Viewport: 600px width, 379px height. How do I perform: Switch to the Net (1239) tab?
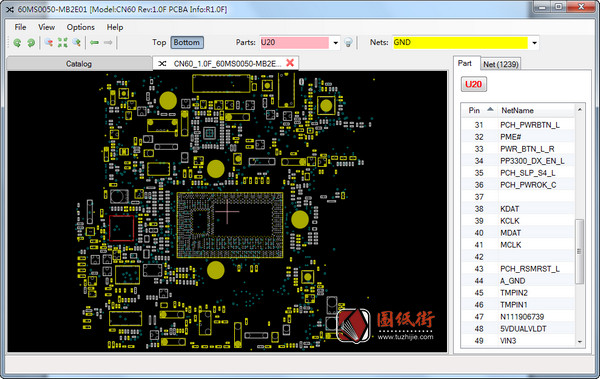coord(501,64)
